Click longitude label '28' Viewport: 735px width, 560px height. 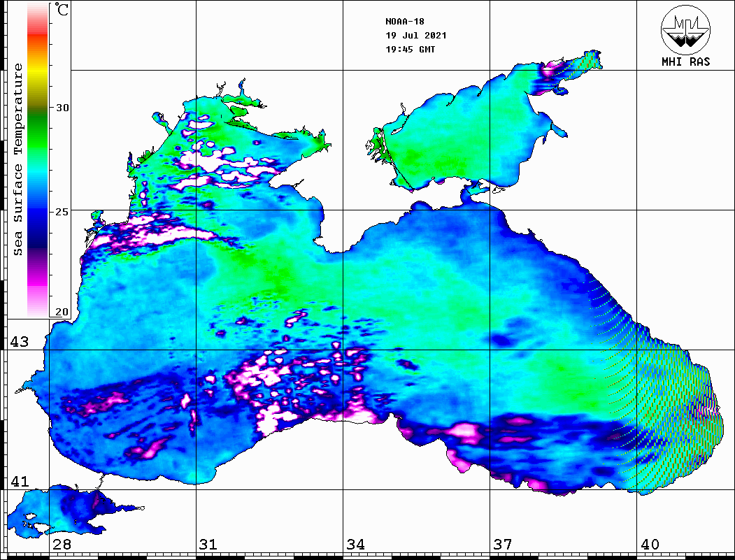[62, 545]
